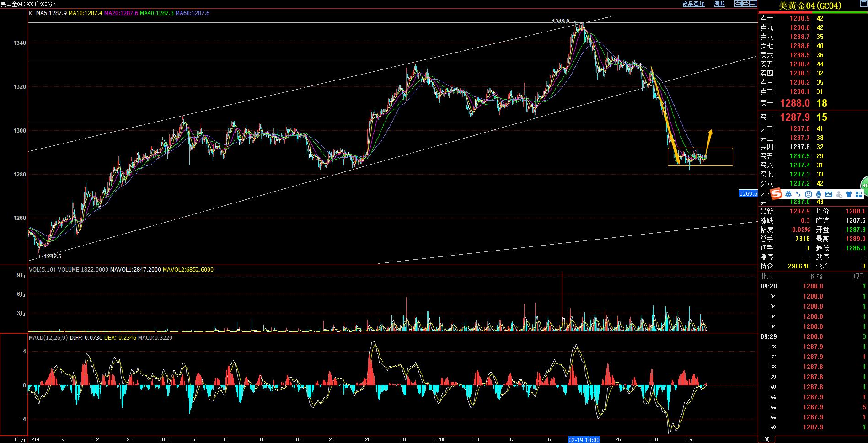The height and width of the screenshot is (443, 868).
Task: Open the Sogou input method logo
Action: click(x=777, y=194)
